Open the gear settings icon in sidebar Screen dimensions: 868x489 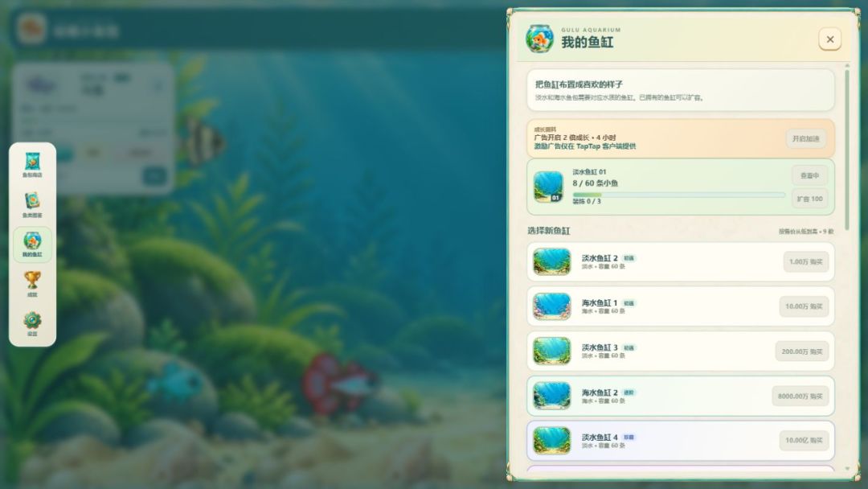coord(32,323)
